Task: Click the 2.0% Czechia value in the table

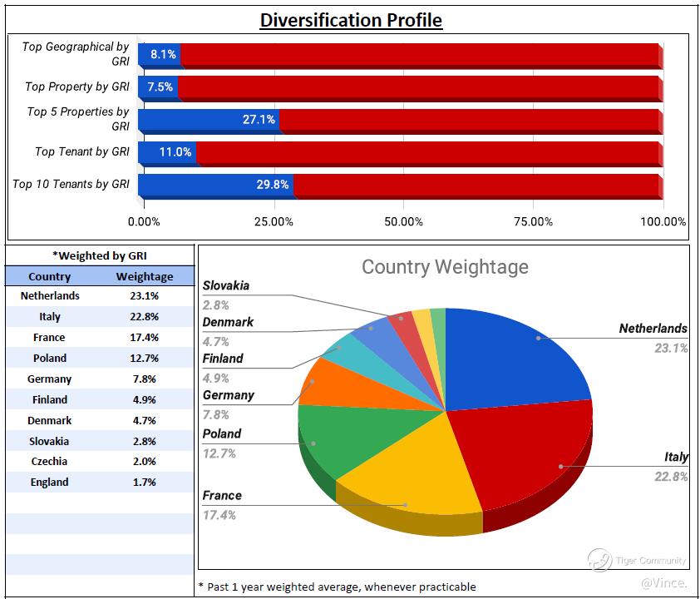Action: pyautogui.click(x=144, y=462)
